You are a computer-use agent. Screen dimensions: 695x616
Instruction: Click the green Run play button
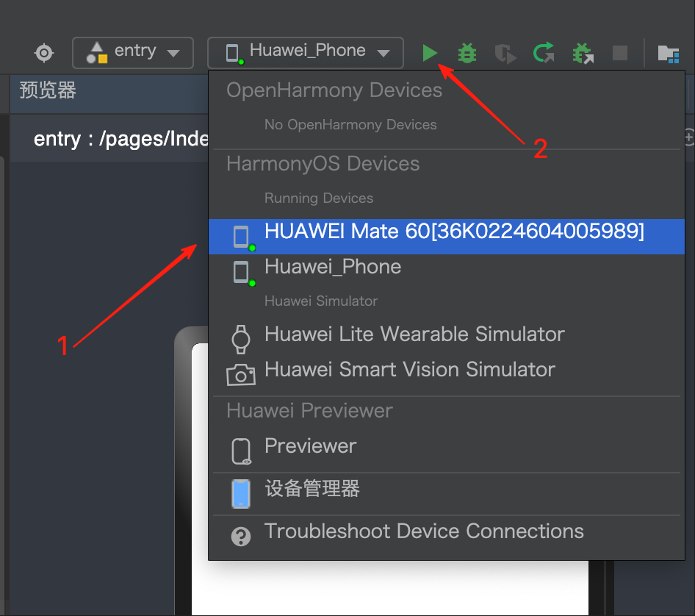pos(430,53)
